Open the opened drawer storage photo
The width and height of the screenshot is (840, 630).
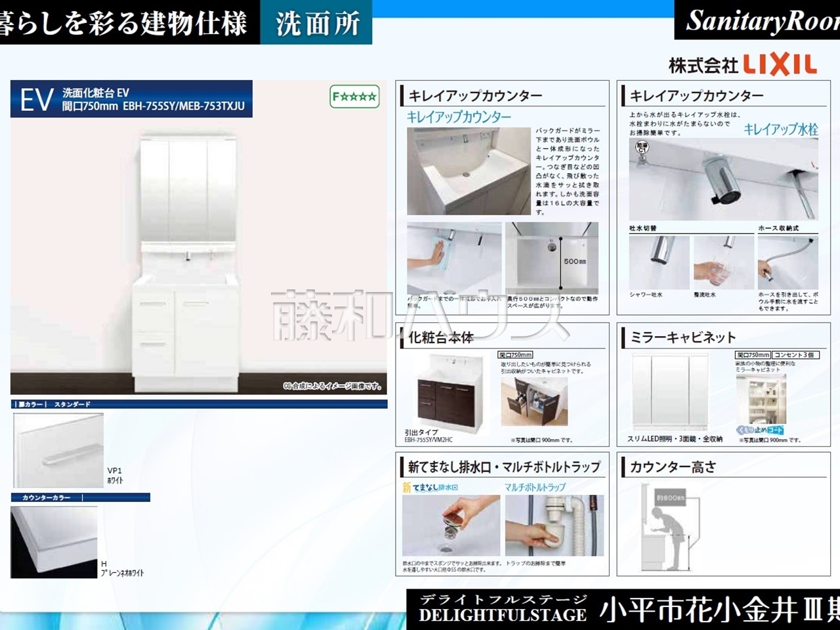[534, 402]
